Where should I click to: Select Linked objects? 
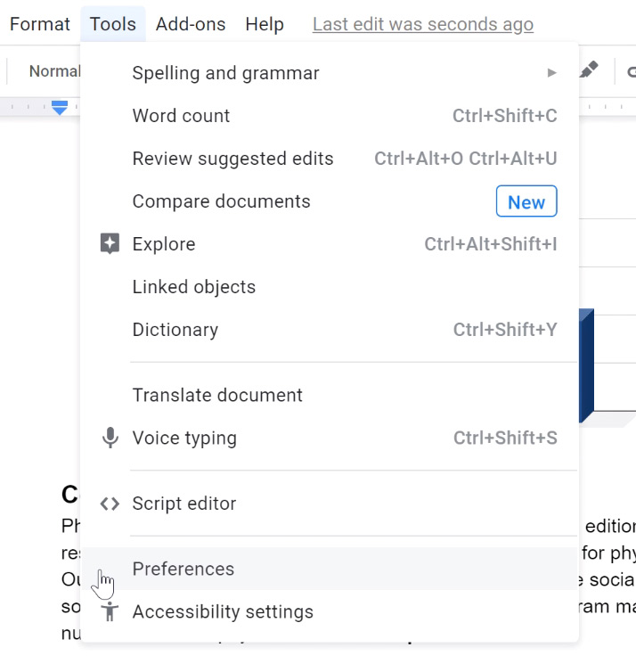point(330,287)
